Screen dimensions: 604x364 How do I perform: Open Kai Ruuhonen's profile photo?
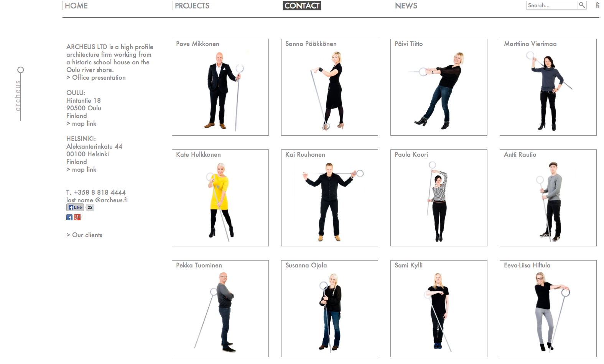tap(329, 198)
